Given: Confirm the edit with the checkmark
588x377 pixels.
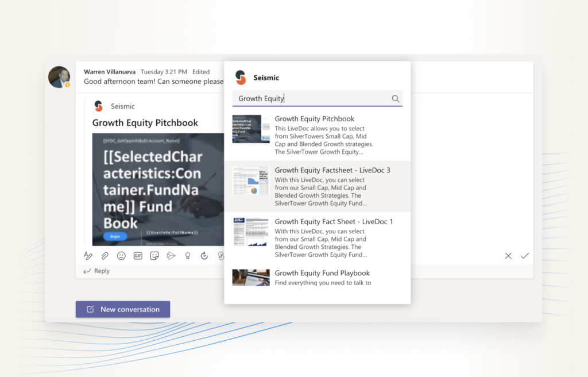Looking at the screenshot, I should (525, 256).
